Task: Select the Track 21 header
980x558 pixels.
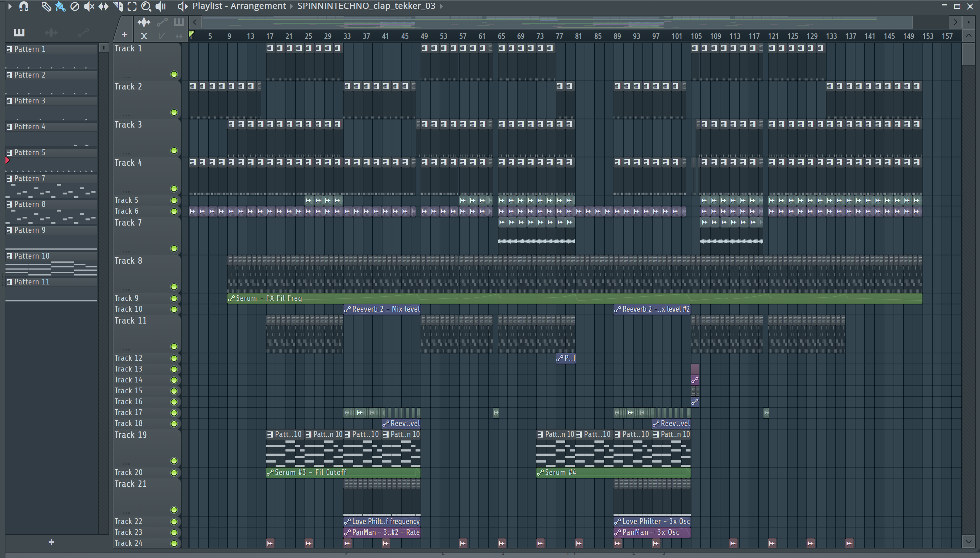Action: click(147, 497)
